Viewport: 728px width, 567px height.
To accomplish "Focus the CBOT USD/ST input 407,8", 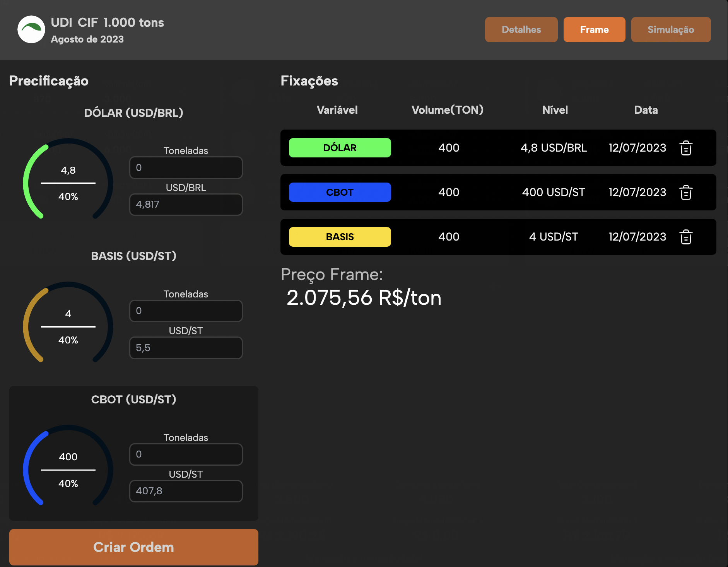I will point(186,491).
